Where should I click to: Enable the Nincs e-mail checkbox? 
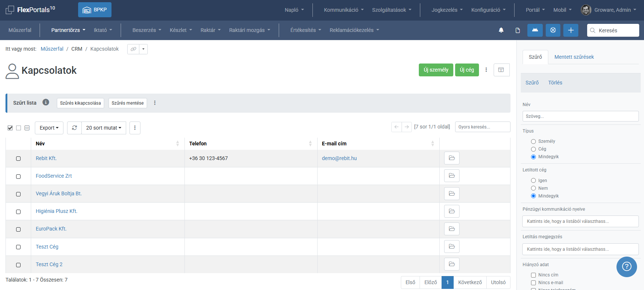click(534, 283)
